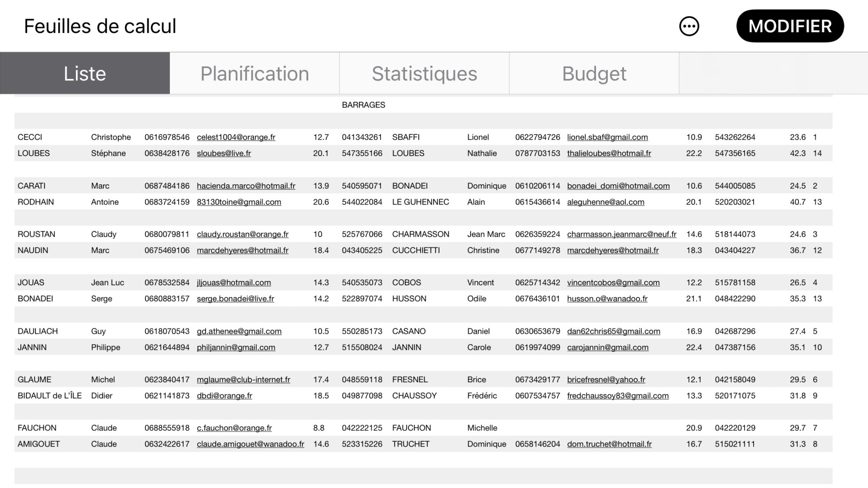Select the Budget tab
Viewport: 868px width, 488px height.
(594, 73)
